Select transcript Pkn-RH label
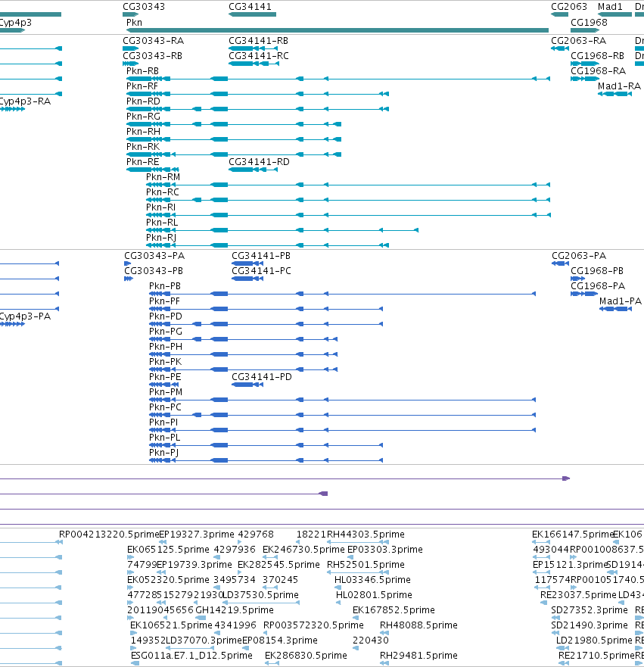The image size is (644, 667). point(143,132)
